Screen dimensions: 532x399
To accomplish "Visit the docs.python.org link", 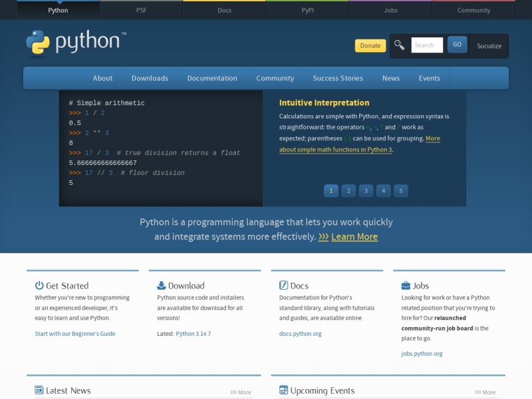I will (x=301, y=334).
